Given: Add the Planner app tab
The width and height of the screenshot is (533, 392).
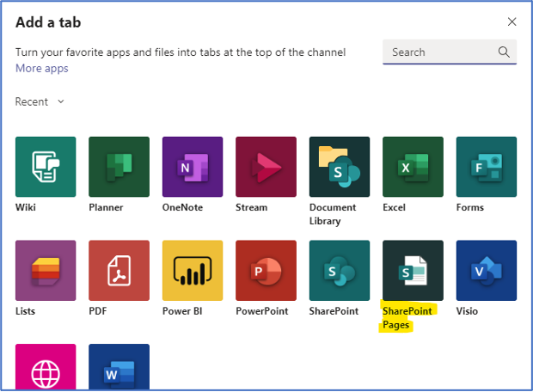Looking at the screenshot, I should pos(119,167).
